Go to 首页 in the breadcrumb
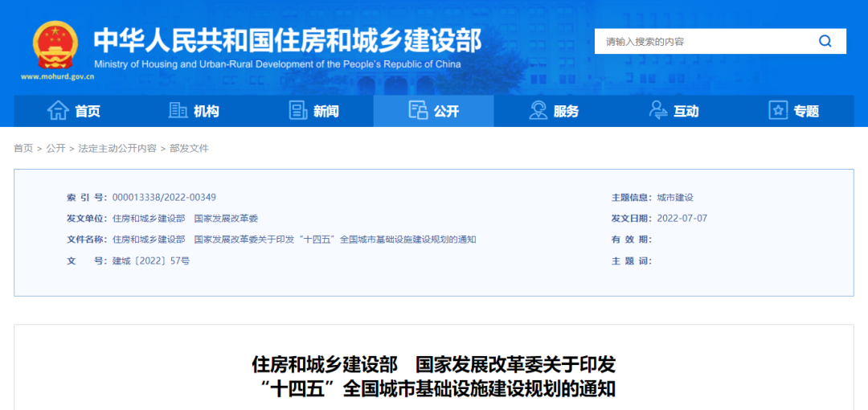868x410 pixels. pyautogui.click(x=23, y=149)
